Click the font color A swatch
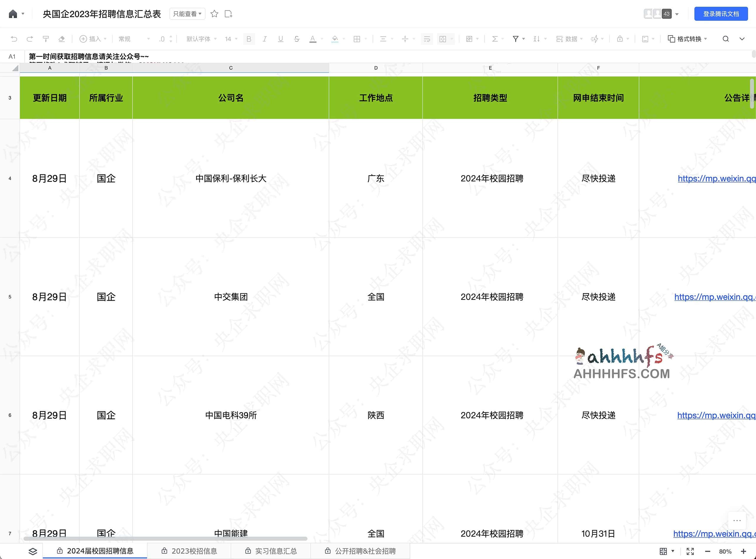Viewport: 756px width, 559px height. click(312, 39)
